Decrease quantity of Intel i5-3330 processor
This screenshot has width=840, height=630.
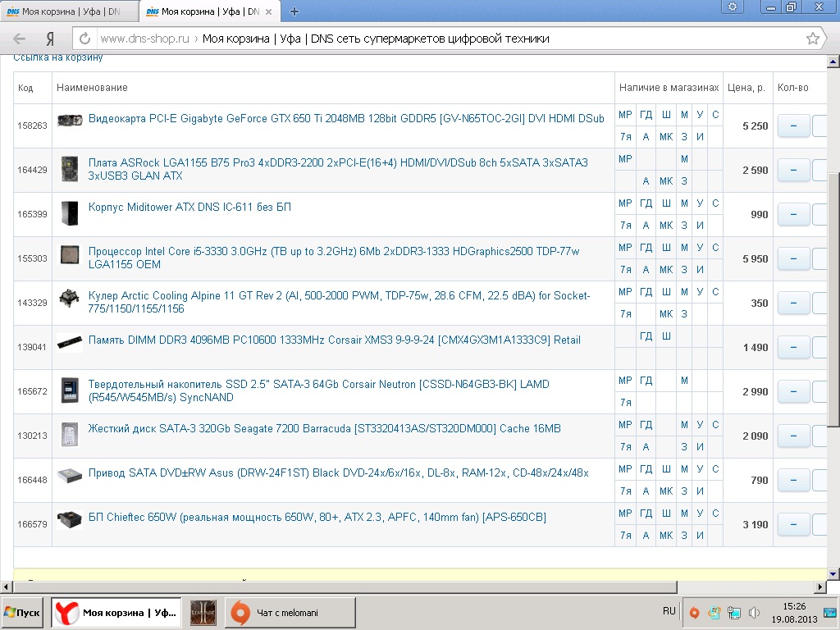point(793,258)
